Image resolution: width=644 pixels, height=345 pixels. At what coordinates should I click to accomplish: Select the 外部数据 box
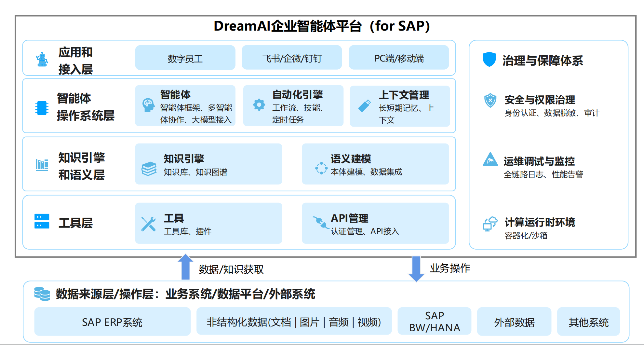(514, 322)
